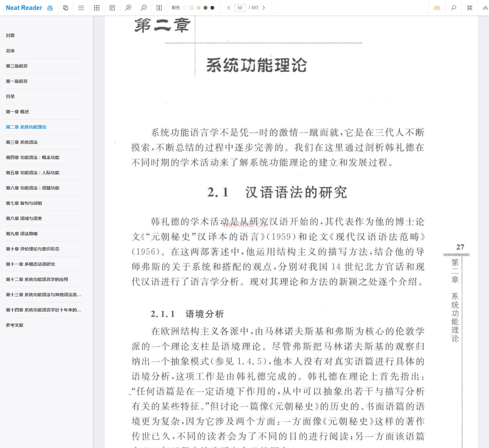Viewport: 489px width, 448px height.
Task: Click the grid layout icon
Action: click(97, 8)
